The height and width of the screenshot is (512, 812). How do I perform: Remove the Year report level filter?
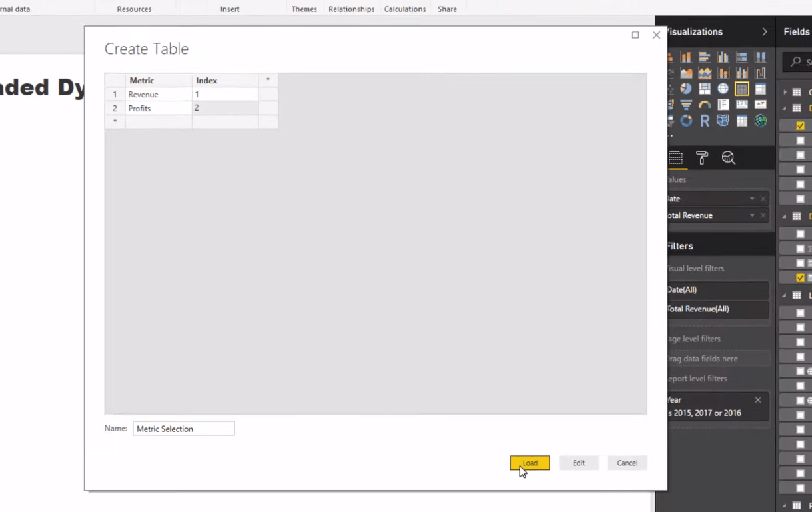point(758,400)
